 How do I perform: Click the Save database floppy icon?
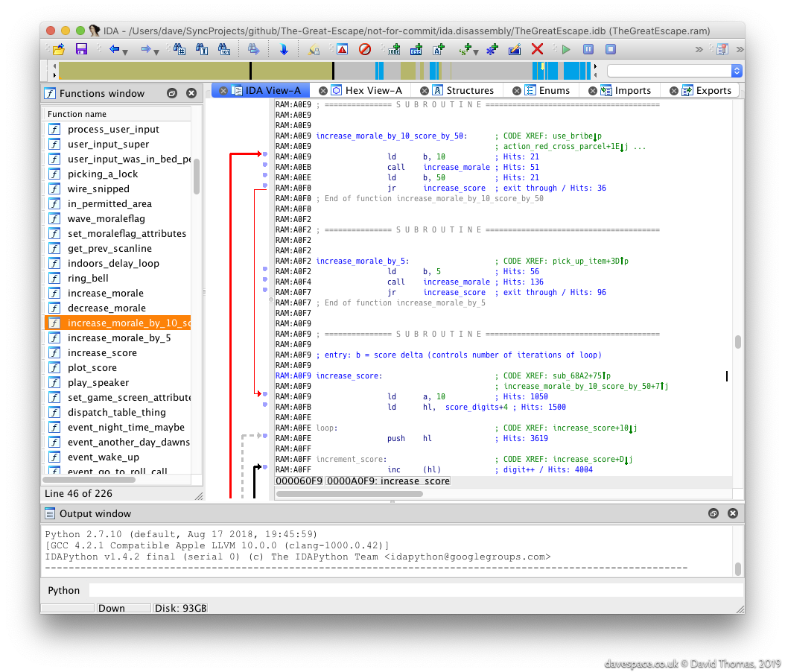81,50
